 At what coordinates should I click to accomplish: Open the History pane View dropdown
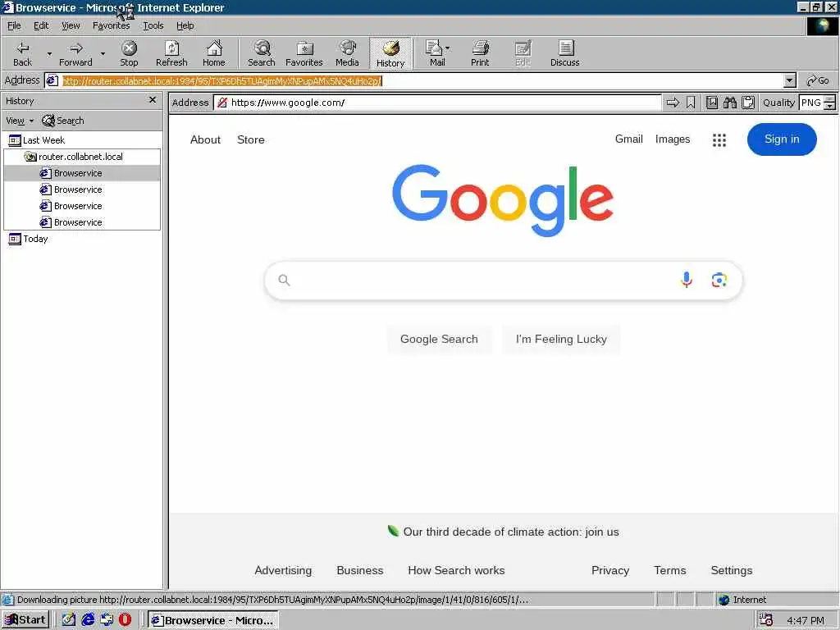point(20,121)
